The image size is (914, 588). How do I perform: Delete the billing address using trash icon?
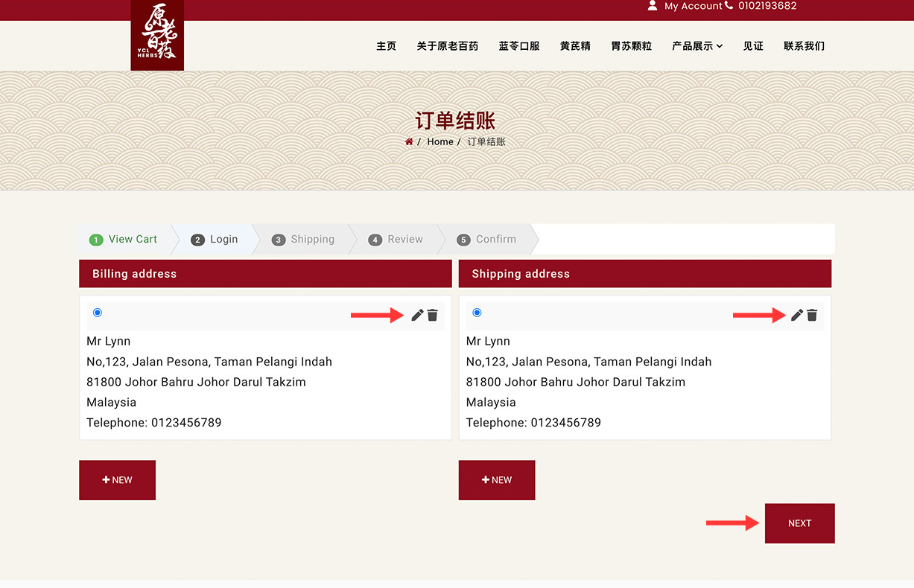tap(432, 316)
